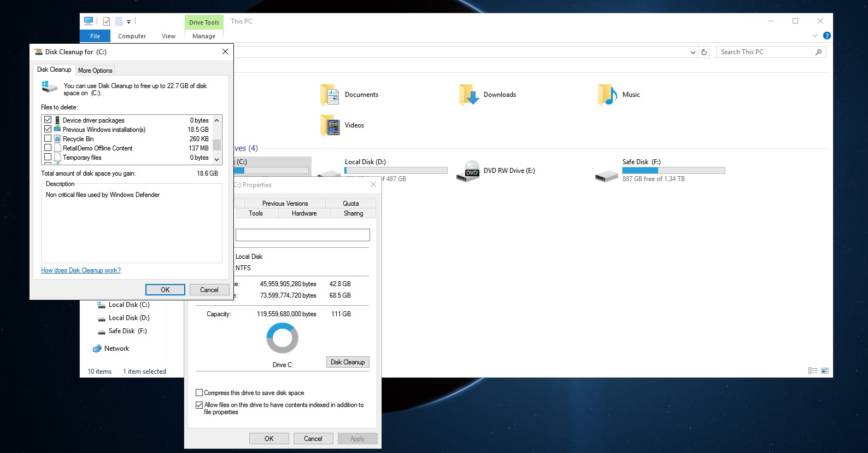Click the Disk Cleanup button in Properties
The width and height of the screenshot is (868, 453).
click(348, 362)
